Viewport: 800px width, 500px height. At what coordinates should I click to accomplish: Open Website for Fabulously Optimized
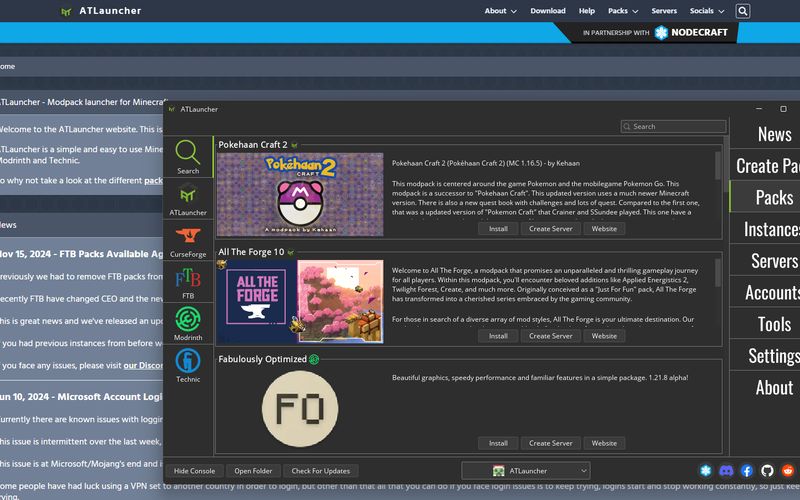tap(604, 443)
